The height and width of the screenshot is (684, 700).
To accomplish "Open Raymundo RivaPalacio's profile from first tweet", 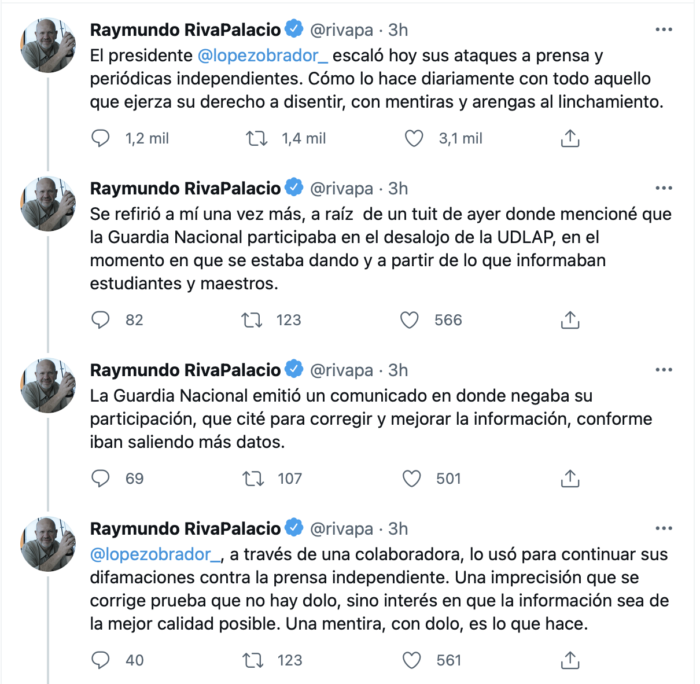I will point(186,27).
